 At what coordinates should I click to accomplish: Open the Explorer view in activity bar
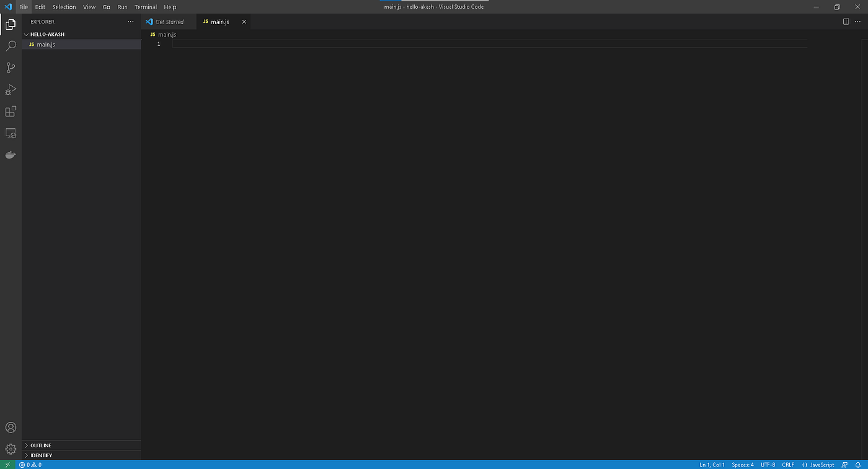pyautogui.click(x=11, y=25)
